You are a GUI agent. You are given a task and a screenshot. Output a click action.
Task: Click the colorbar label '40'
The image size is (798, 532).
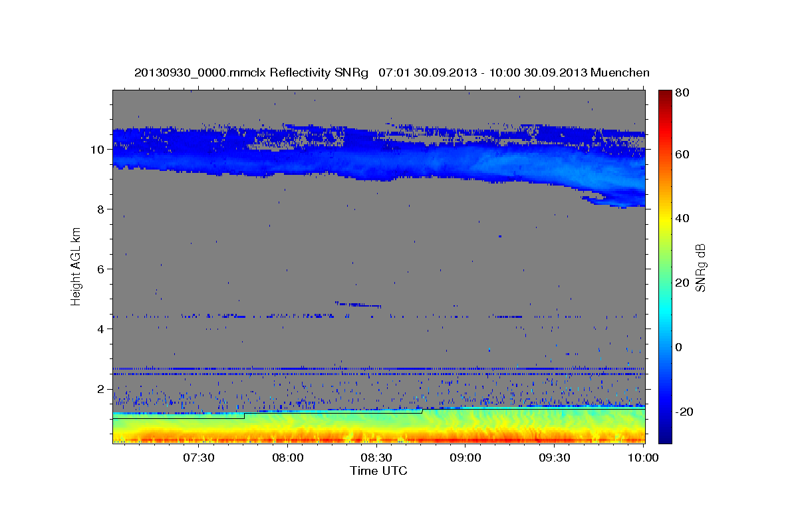682,218
